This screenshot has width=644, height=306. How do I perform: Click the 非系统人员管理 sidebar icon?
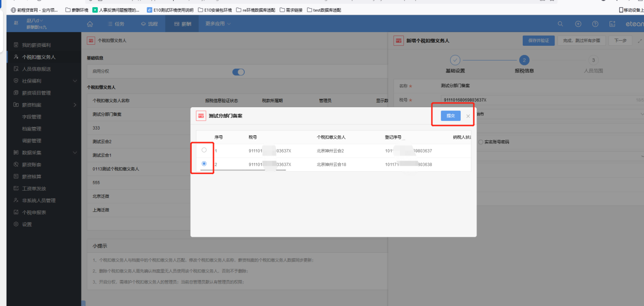(x=16, y=200)
